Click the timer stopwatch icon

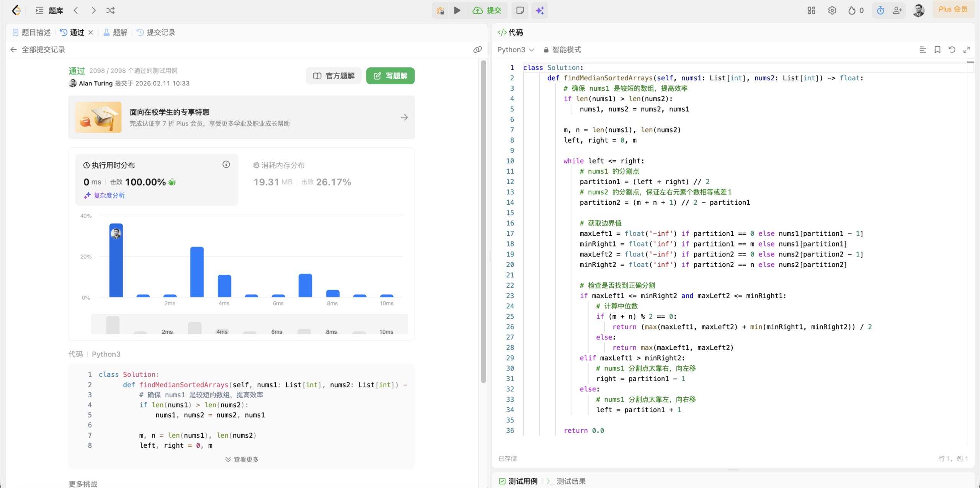coord(880,10)
